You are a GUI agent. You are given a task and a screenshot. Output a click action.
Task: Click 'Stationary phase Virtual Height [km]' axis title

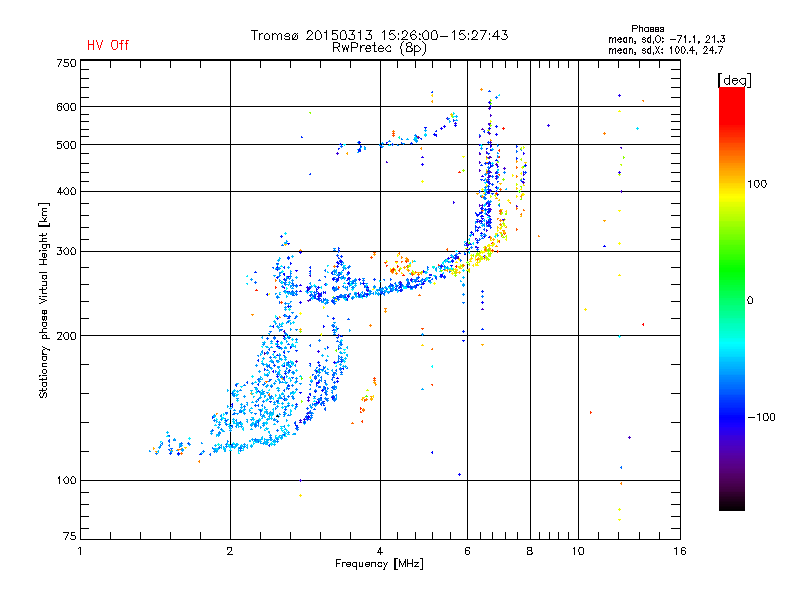[44, 300]
